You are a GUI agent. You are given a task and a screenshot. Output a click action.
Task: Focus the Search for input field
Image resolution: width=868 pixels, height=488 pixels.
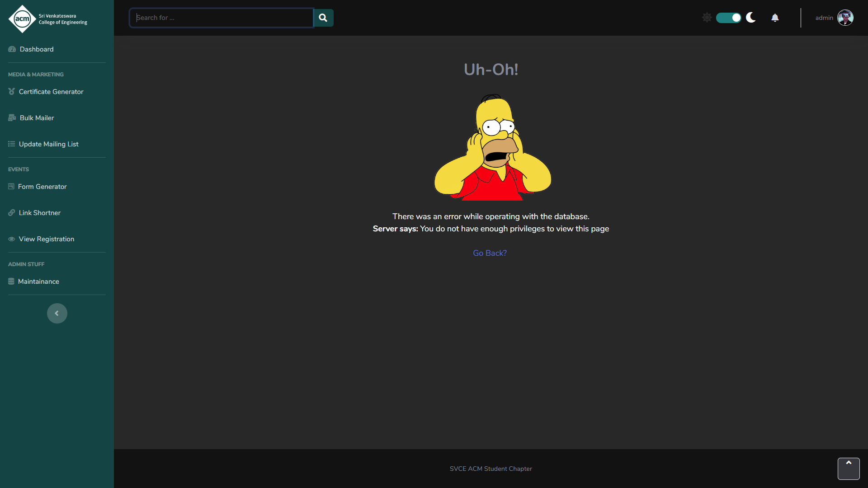(x=222, y=18)
